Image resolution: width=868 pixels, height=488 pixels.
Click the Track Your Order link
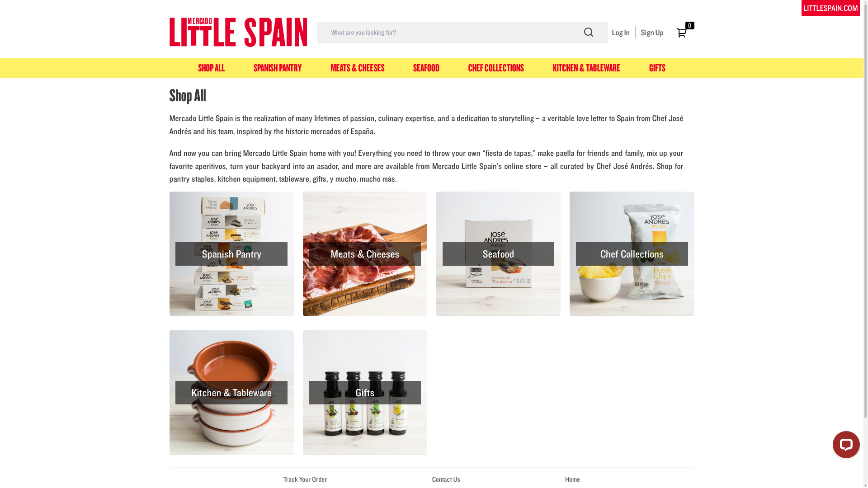tap(305, 479)
